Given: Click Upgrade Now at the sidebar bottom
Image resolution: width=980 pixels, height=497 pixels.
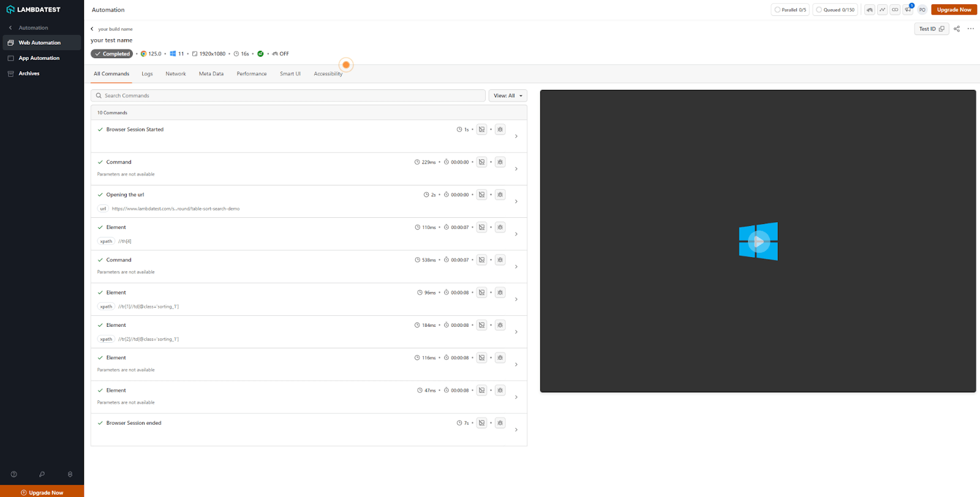Looking at the screenshot, I should [x=42, y=491].
